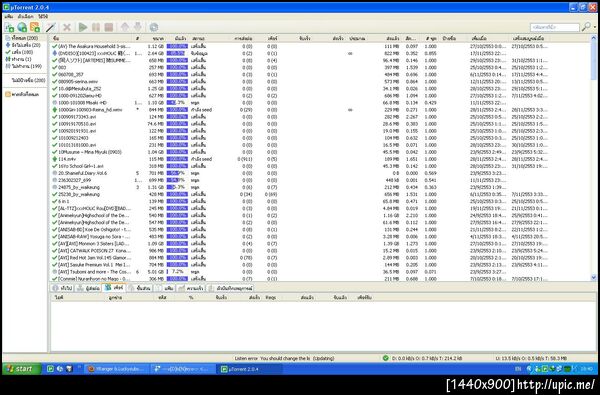Click the torrent list scrollbar up arrow
Viewport: 600px width, 395px height.
pos(593,38)
